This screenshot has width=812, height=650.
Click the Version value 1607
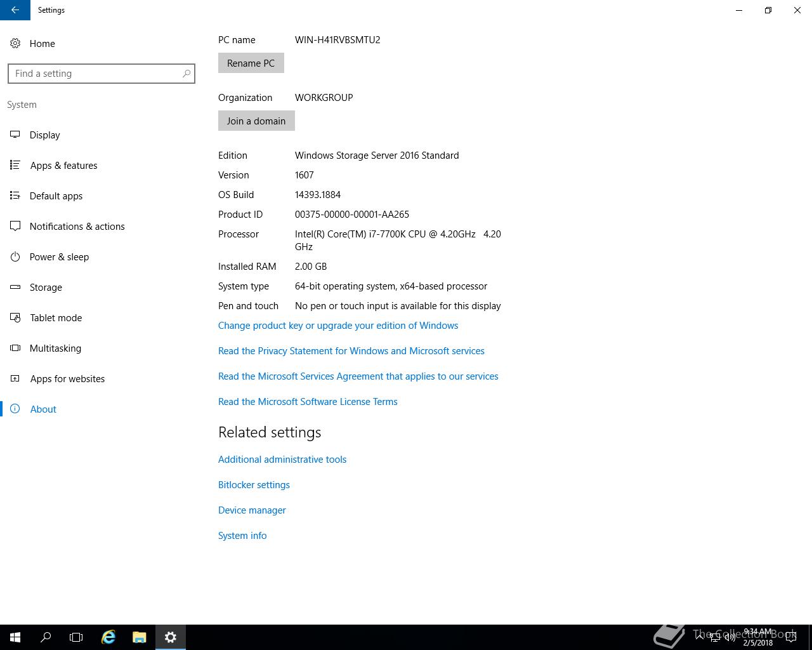pyautogui.click(x=304, y=175)
